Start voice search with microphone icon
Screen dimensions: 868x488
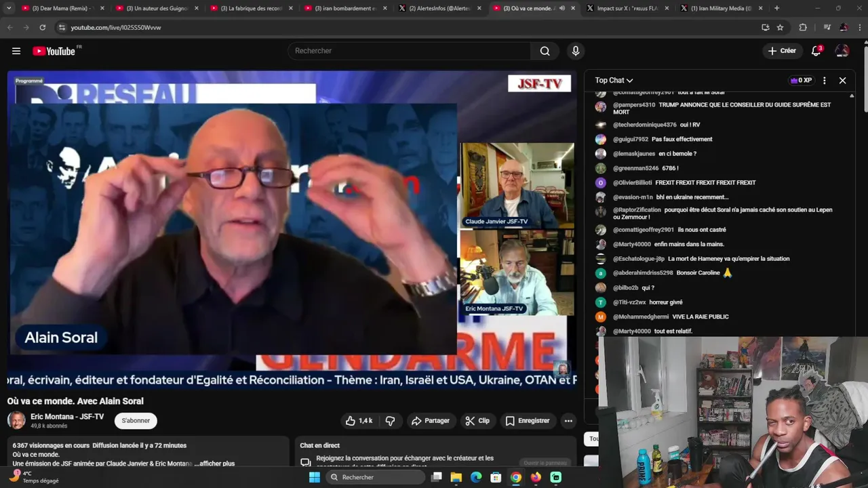(x=576, y=51)
